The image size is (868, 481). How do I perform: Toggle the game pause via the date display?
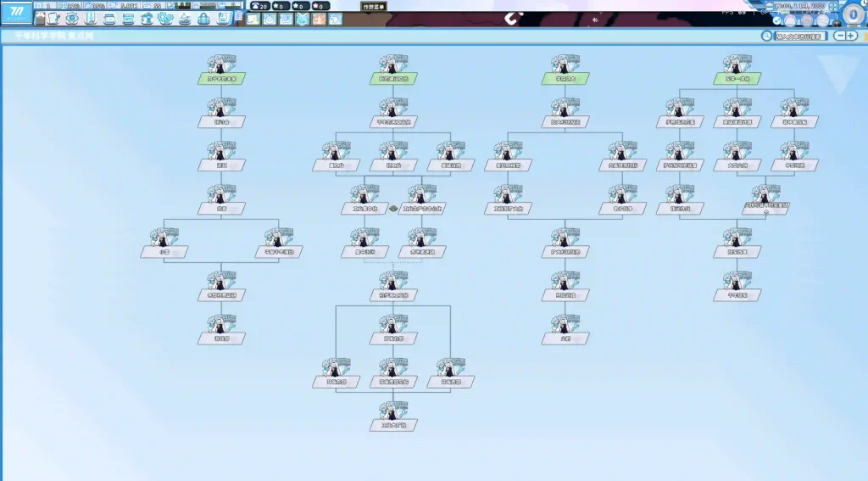(801, 5)
